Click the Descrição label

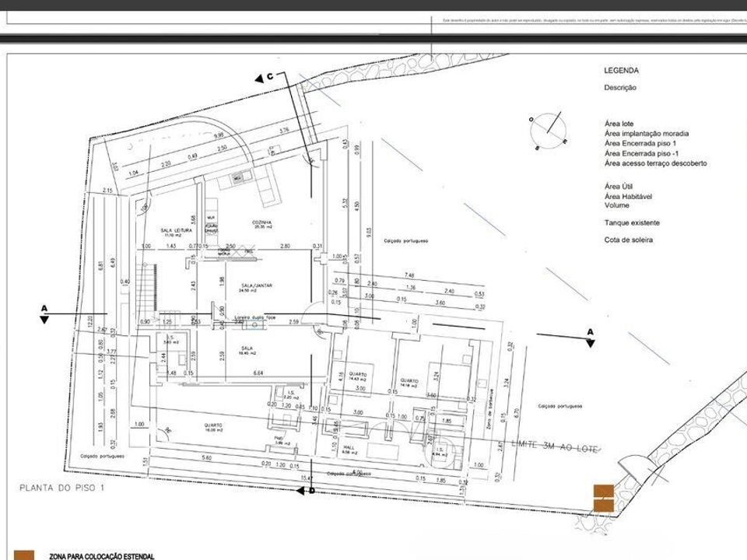620,88
